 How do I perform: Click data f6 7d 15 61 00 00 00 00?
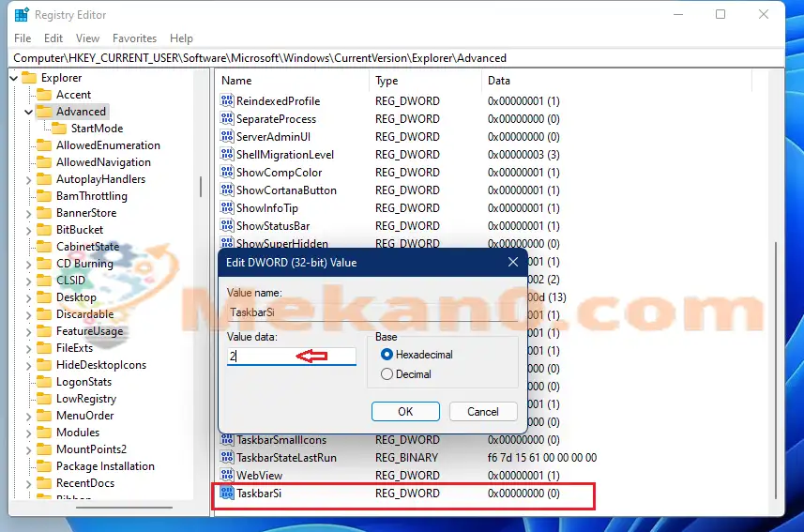click(x=542, y=458)
